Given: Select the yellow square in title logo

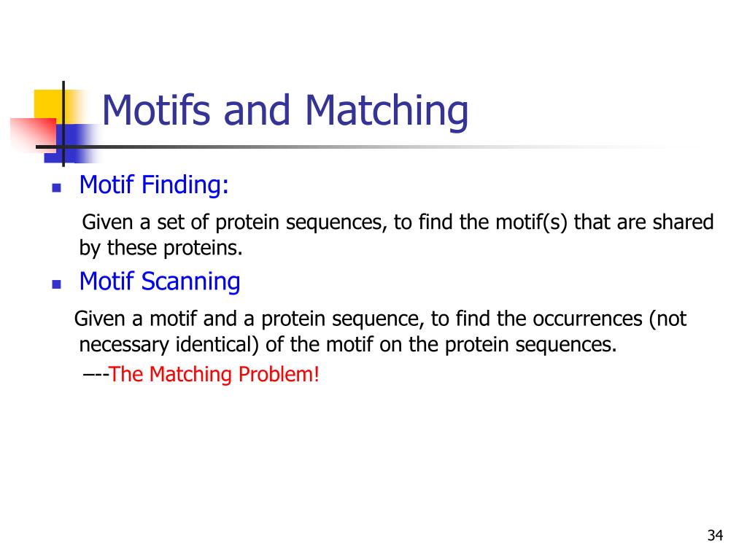Looking at the screenshot, I should [50, 106].
